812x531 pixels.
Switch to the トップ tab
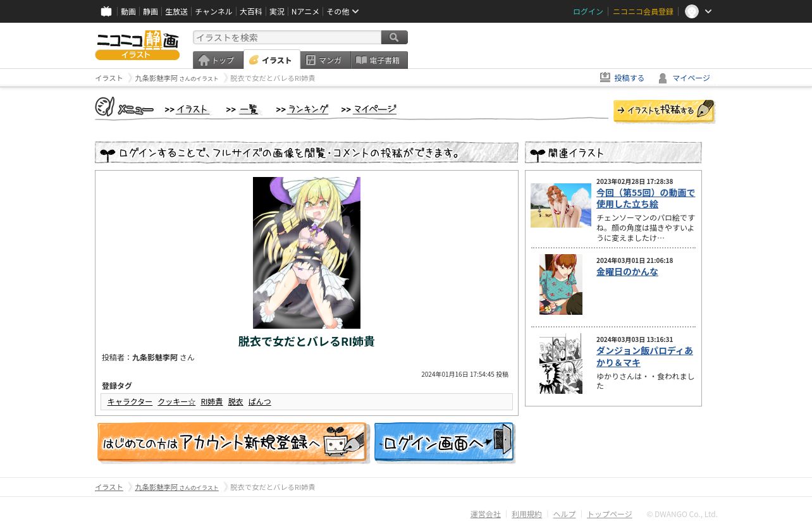point(218,60)
